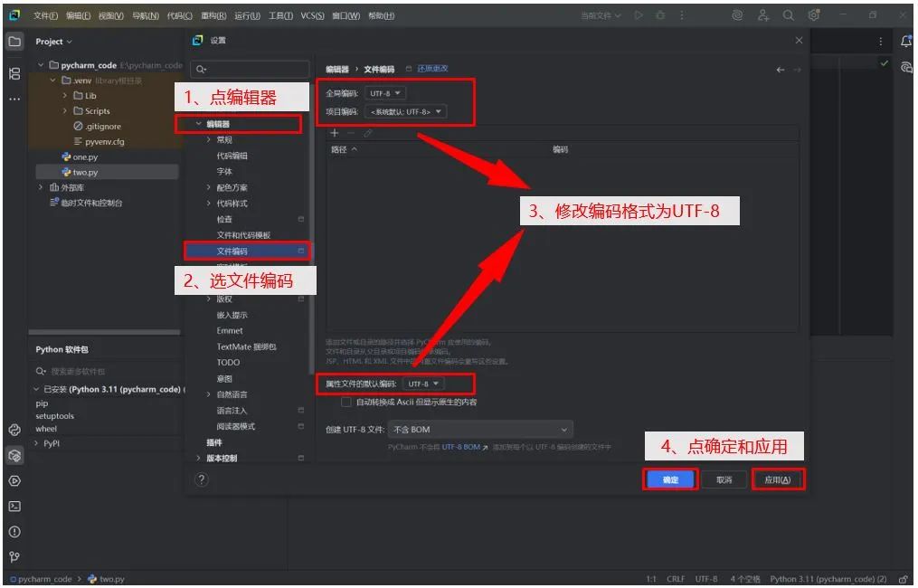Viewport: 918px width, 588px height.
Task: Click the Apply button
Action: coord(779,481)
